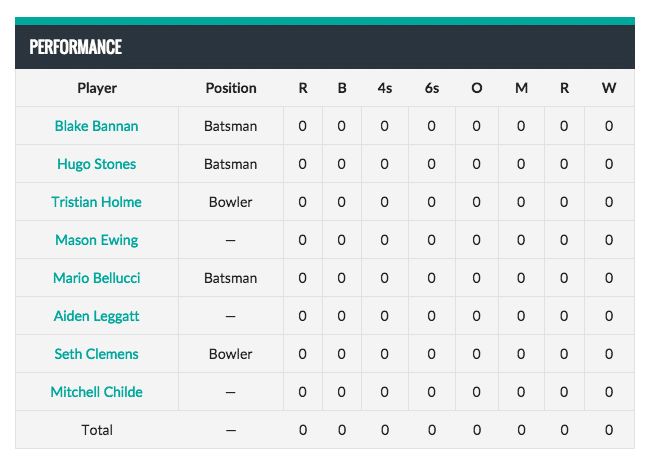Select Mitchell Childe link
The width and height of the screenshot is (653, 469).
(96, 392)
